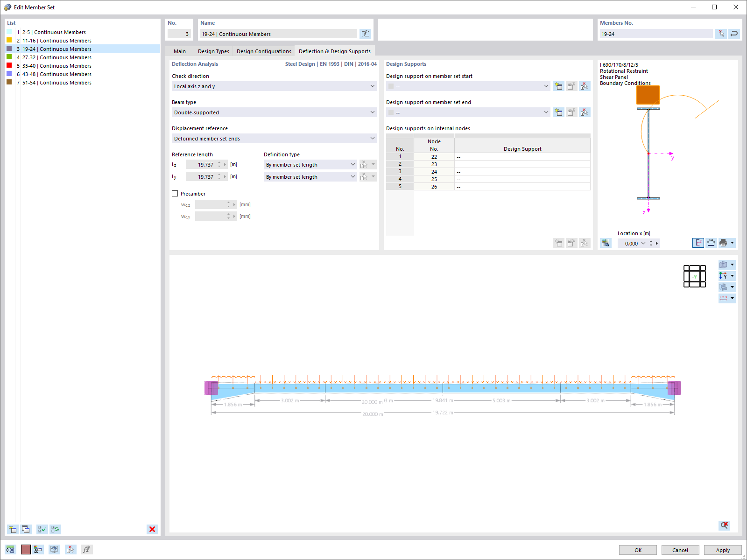Click the copy member set icon under List

[x=26, y=529]
